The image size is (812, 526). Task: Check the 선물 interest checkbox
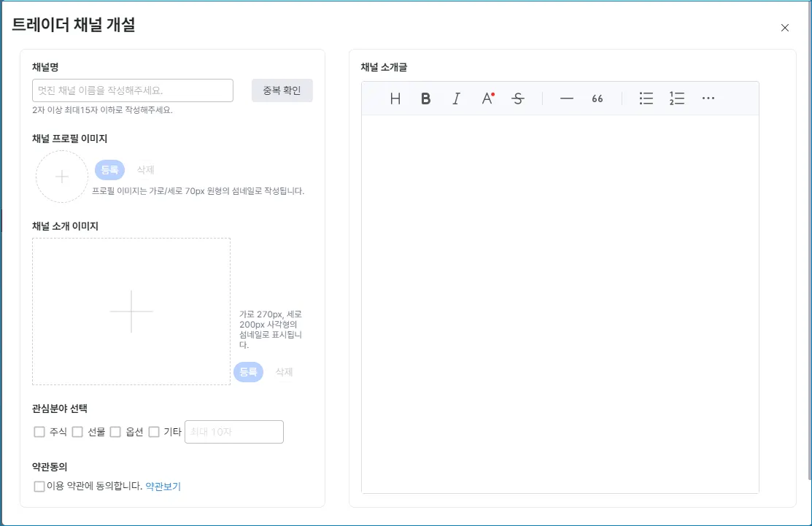point(77,432)
